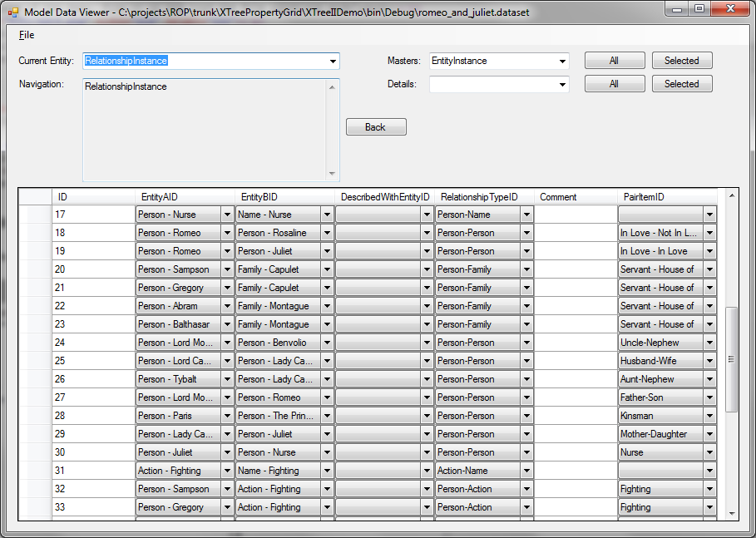Image resolution: width=756 pixels, height=538 pixels.
Task: Click the ID cell with value 18
Action: click(93, 233)
